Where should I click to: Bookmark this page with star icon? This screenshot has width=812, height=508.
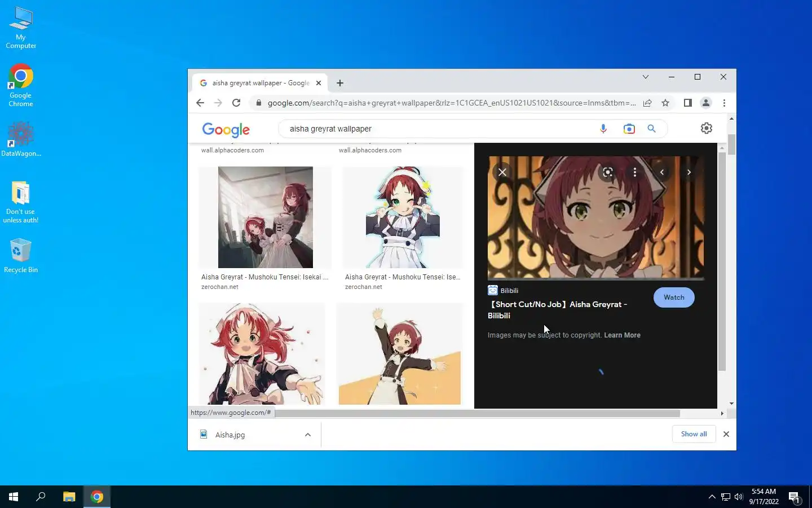point(665,103)
